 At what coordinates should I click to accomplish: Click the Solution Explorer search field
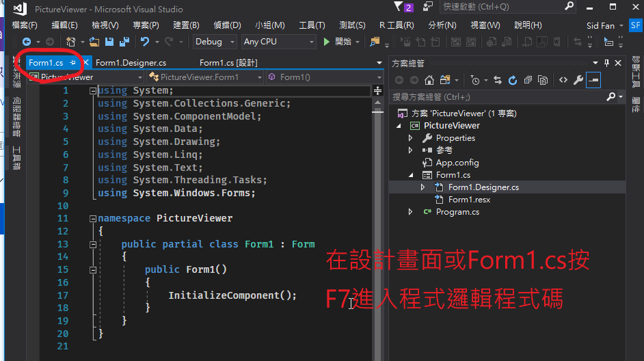(x=497, y=97)
